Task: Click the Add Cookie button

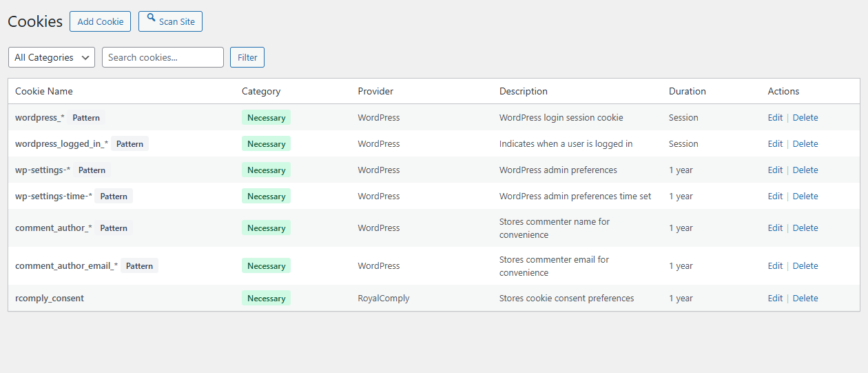Action: [100, 21]
